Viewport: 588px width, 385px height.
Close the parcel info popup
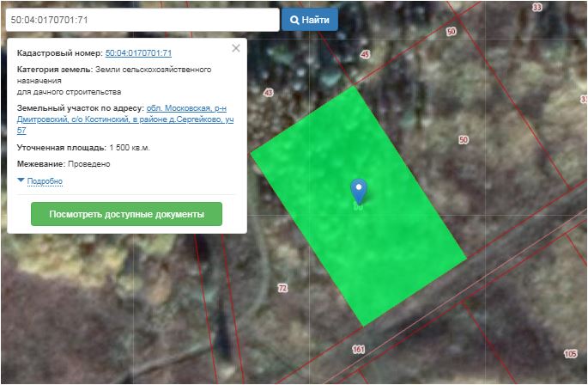[x=236, y=49]
